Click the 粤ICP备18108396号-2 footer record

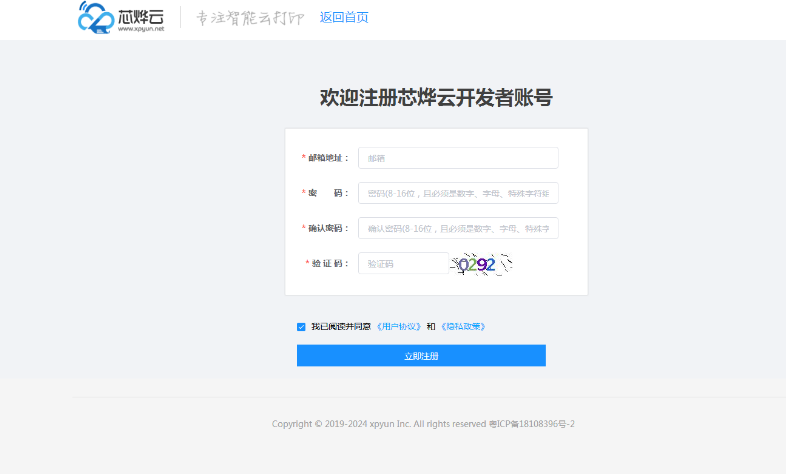[x=531, y=424]
